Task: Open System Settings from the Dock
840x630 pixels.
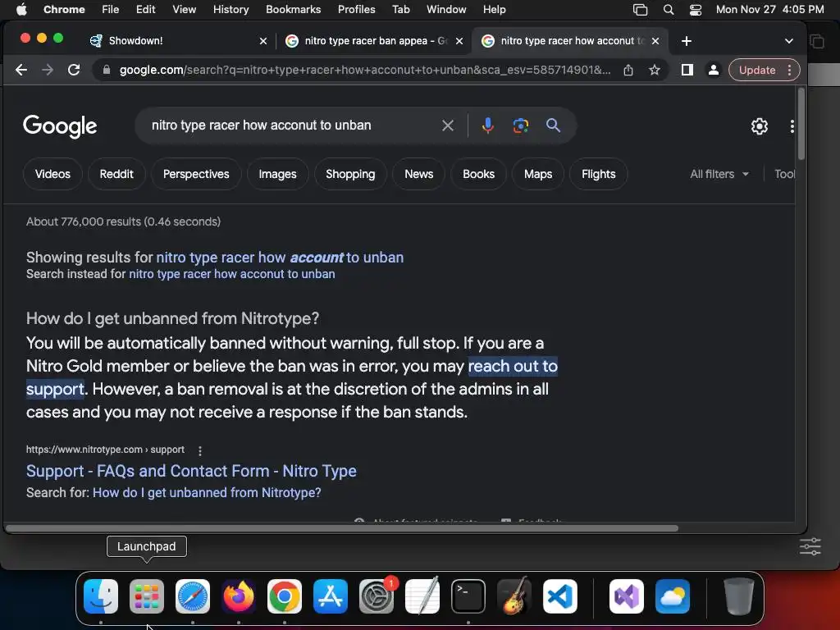Action: pyautogui.click(x=377, y=596)
